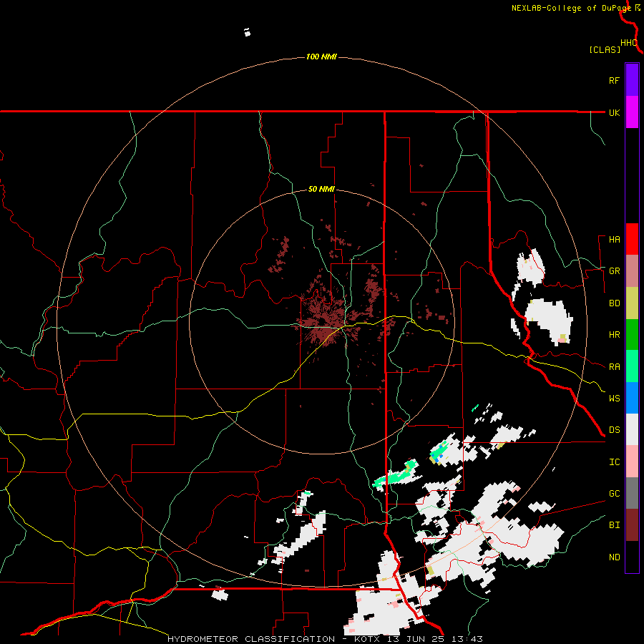Click the HA legend label
This screenshot has width=644, height=644.
pos(614,239)
